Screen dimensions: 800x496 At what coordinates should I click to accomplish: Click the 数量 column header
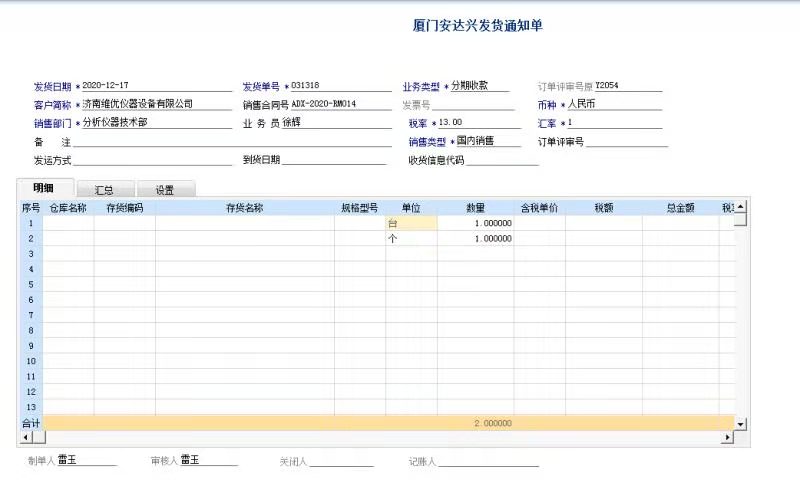tap(476, 208)
